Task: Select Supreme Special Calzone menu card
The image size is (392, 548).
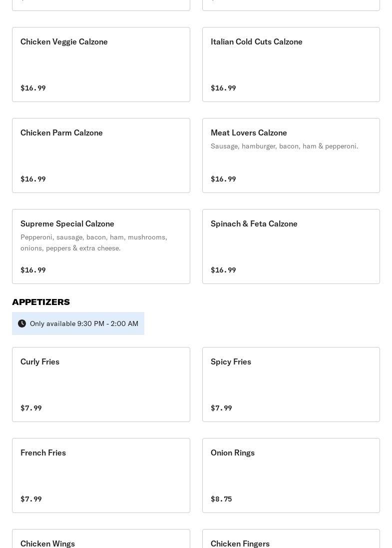Action: (x=101, y=246)
